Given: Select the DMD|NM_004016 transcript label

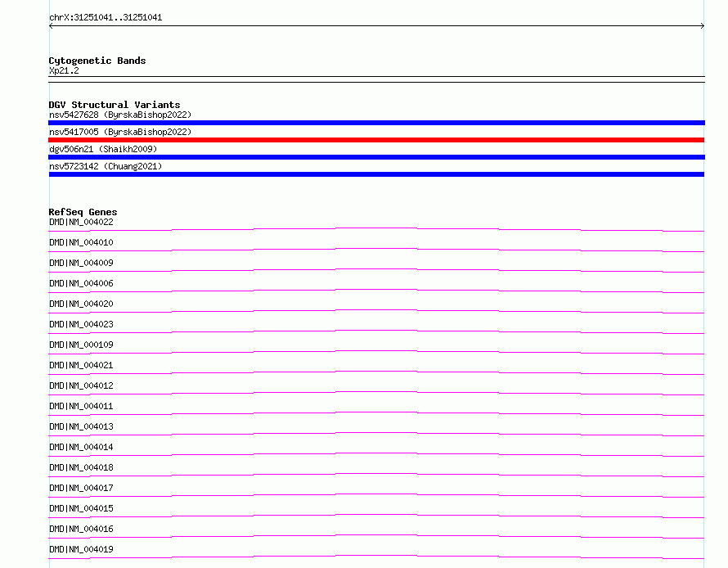Looking at the screenshot, I should pyautogui.click(x=81, y=529).
